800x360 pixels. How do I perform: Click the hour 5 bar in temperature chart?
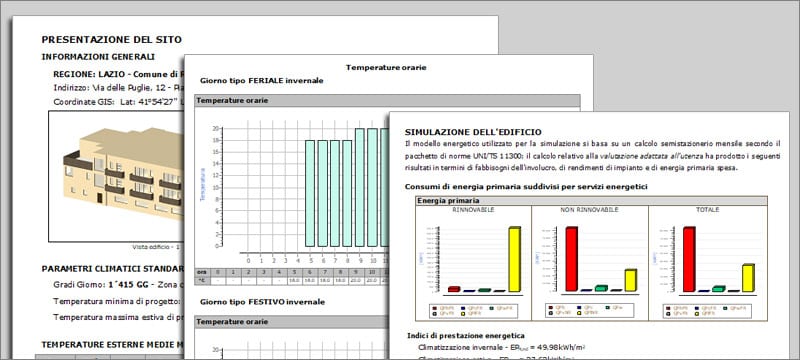(x=310, y=193)
